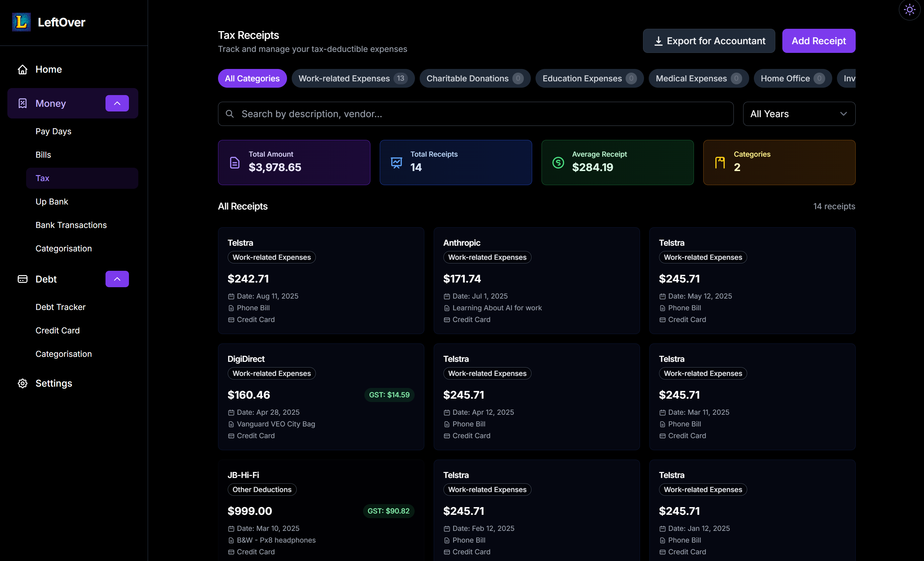Click the Total Amount document icon
The height and width of the screenshot is (561, 924).
click(234, 162)
